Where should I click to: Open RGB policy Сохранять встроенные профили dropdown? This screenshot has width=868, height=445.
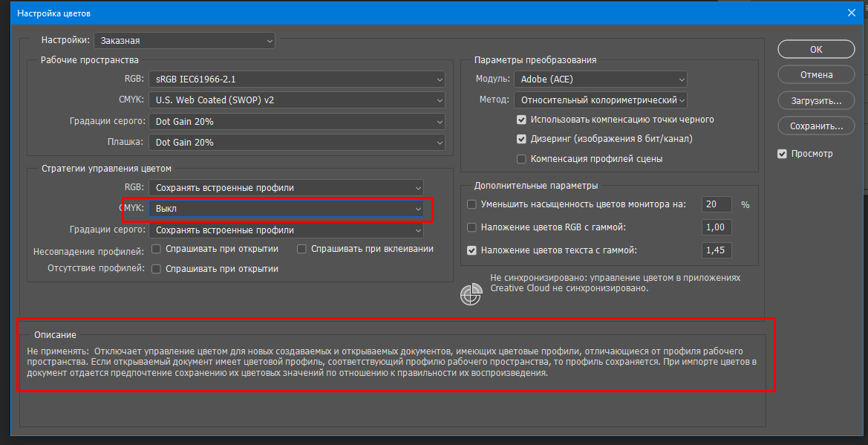pyautogui.click(x=286, y=187)
